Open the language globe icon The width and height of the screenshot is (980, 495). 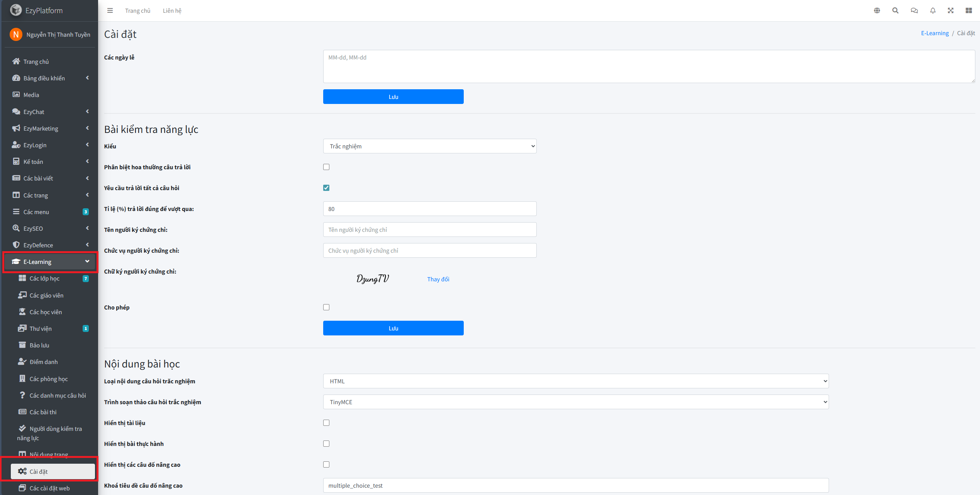[x=877, y=10]
